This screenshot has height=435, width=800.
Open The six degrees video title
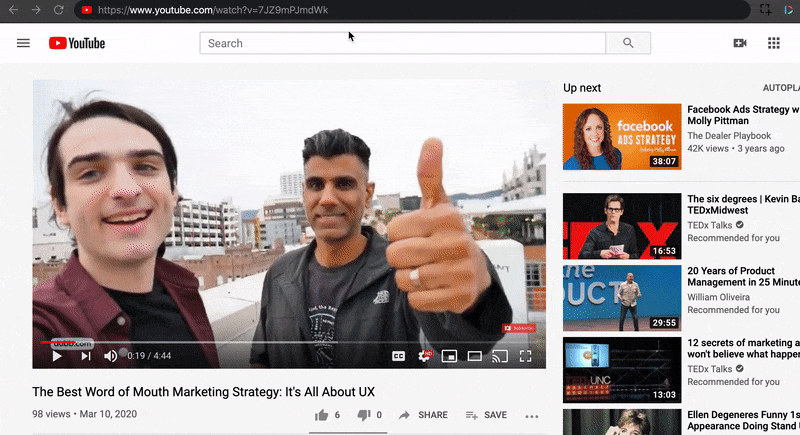(x=743, y=204)
